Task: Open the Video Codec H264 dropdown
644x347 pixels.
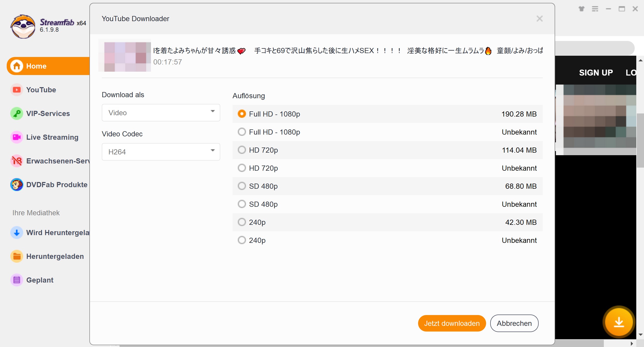Action: (x=161, y=152)
